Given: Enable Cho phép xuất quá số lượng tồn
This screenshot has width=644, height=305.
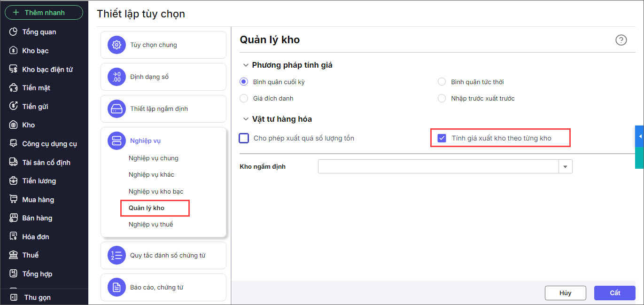Looking at the screenshot, I should pos(244,138).
